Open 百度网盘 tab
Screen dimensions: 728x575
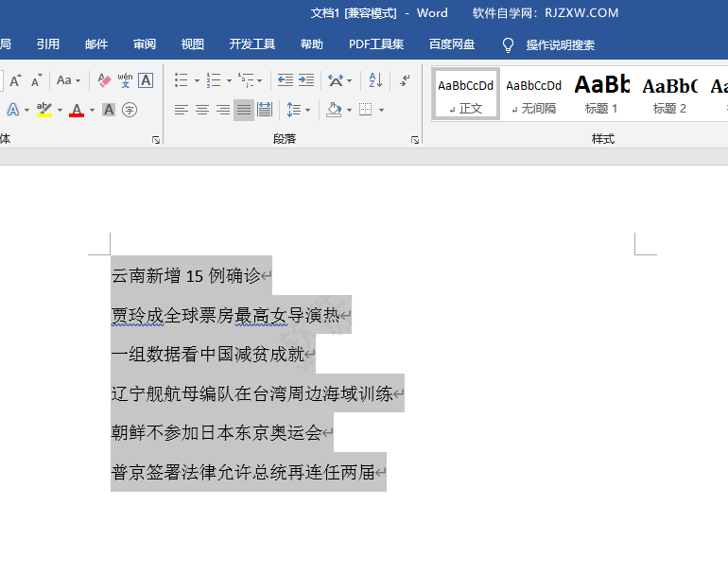point(452,44)
